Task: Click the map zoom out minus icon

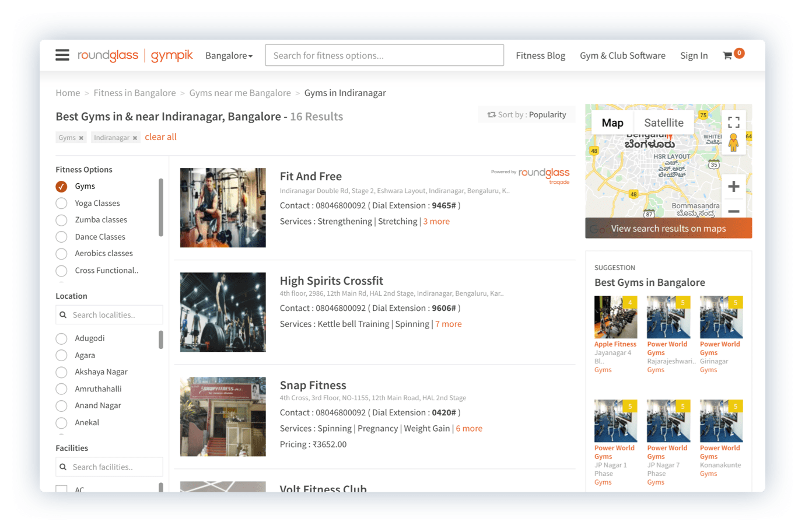Action: click(734, 211)
